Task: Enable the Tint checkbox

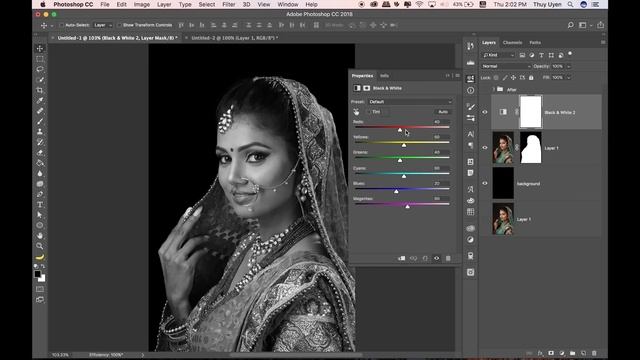Action: [370, 112]
